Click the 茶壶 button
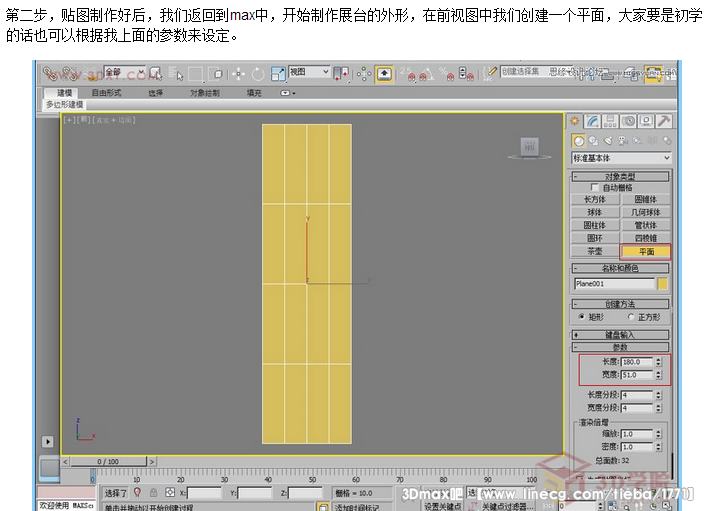This screenshot has width=723, height=511. [595, 251]
